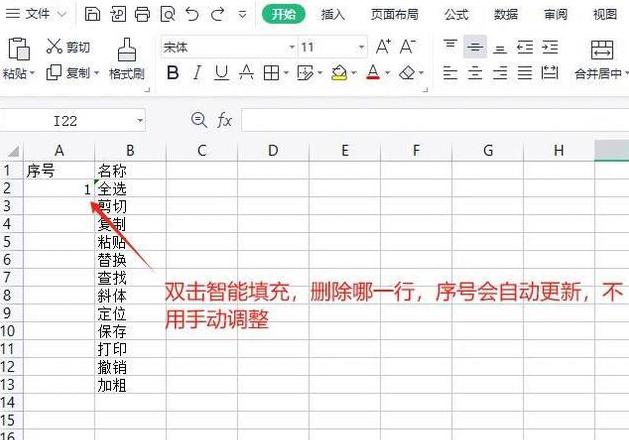629x440 pixels.
Task: Open Print Preview icon with magnifier
Action: pos(168,14)
